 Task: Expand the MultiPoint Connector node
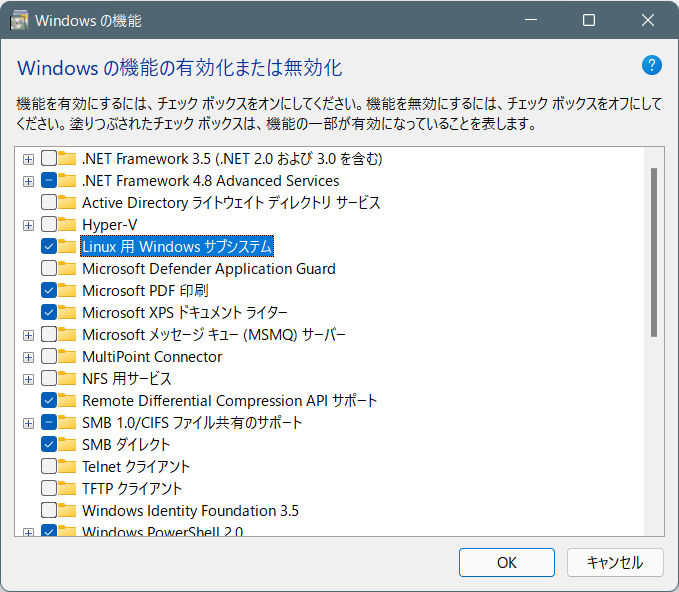pyautogui.click(x=28, y=357)
